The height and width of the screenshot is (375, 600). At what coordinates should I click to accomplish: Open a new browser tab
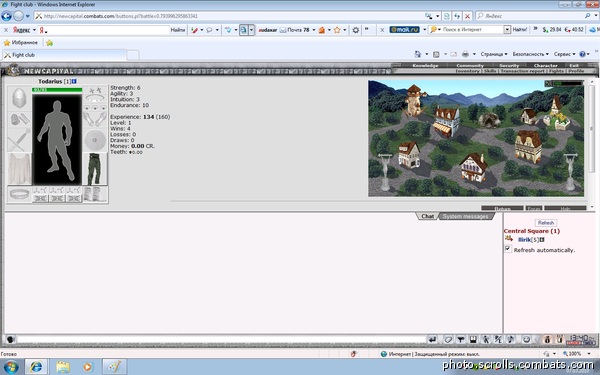coord(133,55)
